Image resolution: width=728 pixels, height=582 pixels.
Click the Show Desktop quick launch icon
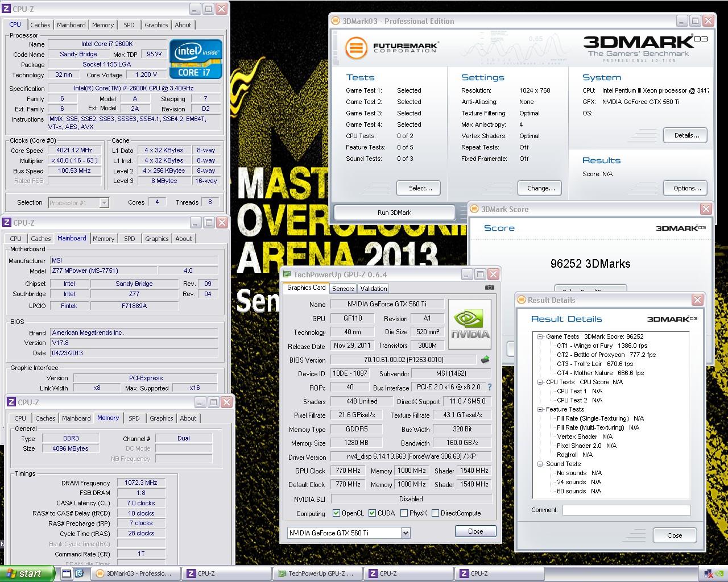tap(67, 573)
